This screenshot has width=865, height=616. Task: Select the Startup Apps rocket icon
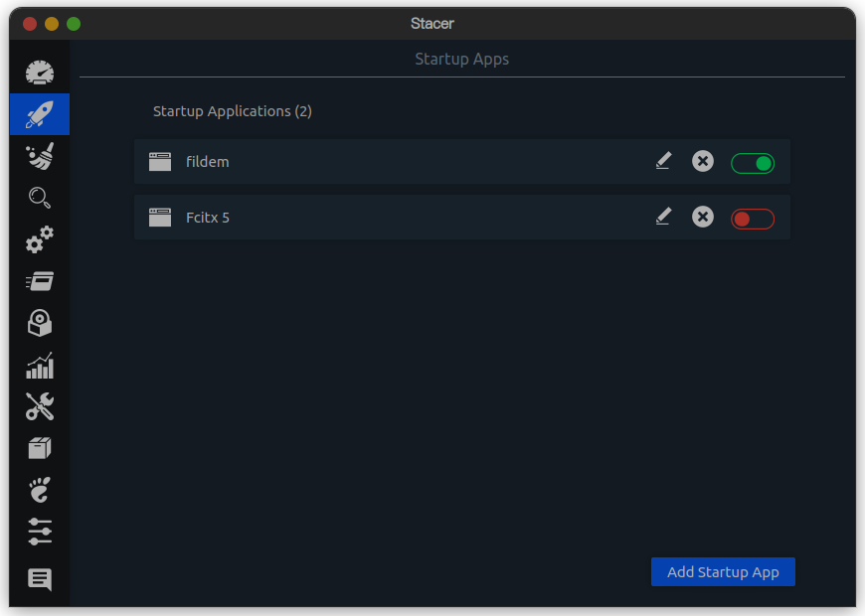40,114
